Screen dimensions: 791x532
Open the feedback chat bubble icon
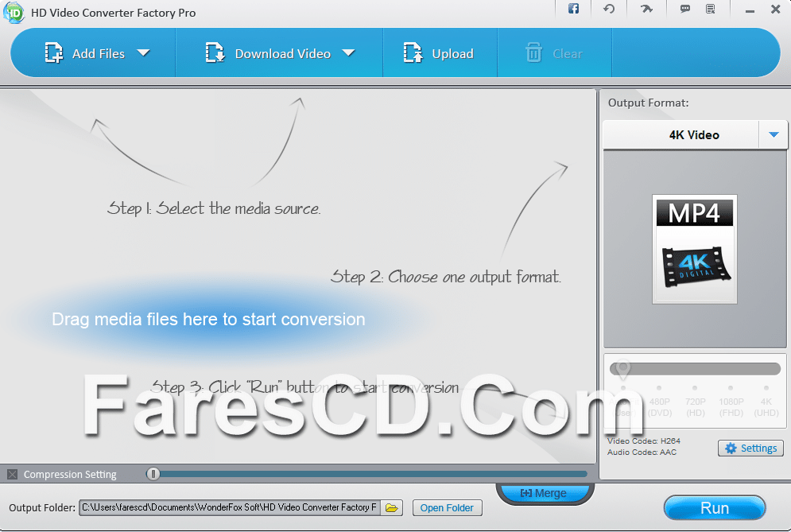click(x=685, y=9)
